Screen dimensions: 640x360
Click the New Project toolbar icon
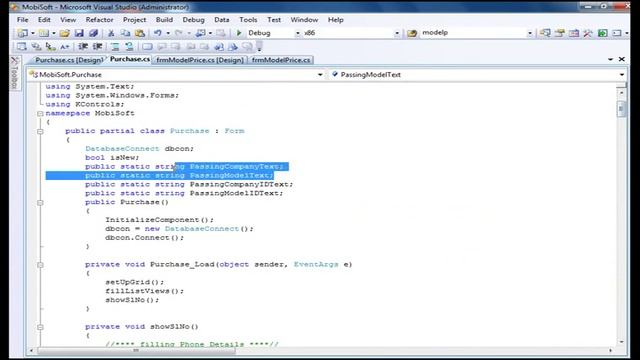[x=22, y=33]
